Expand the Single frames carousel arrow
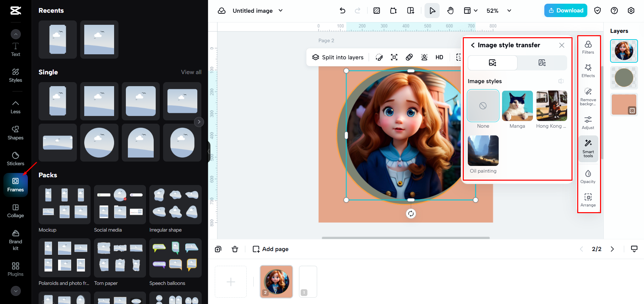Image resolution: width=644 pixels, height=304 pixels. coord(199,122)
